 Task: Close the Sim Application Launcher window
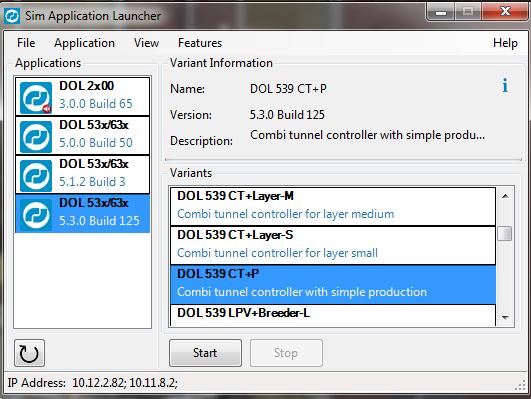coord(505,12)
